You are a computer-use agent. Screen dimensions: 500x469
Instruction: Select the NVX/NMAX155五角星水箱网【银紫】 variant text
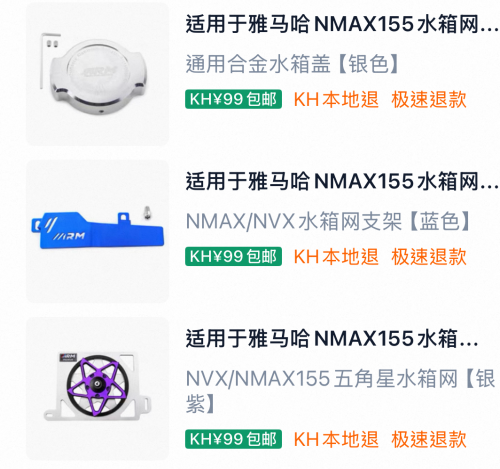[x=341, y=391]
